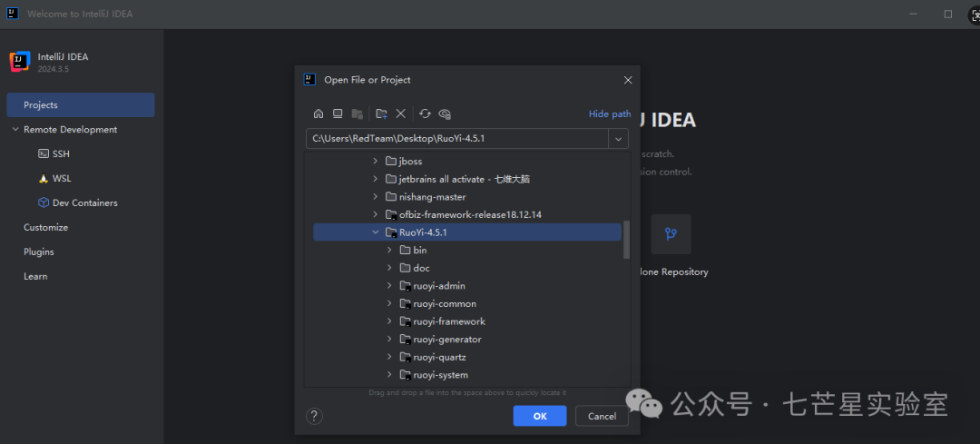Click the Dev Containers cube icon

point(44,202)
